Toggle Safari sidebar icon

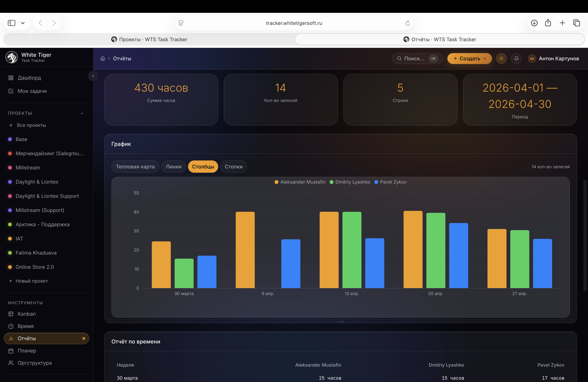point(12,23)
